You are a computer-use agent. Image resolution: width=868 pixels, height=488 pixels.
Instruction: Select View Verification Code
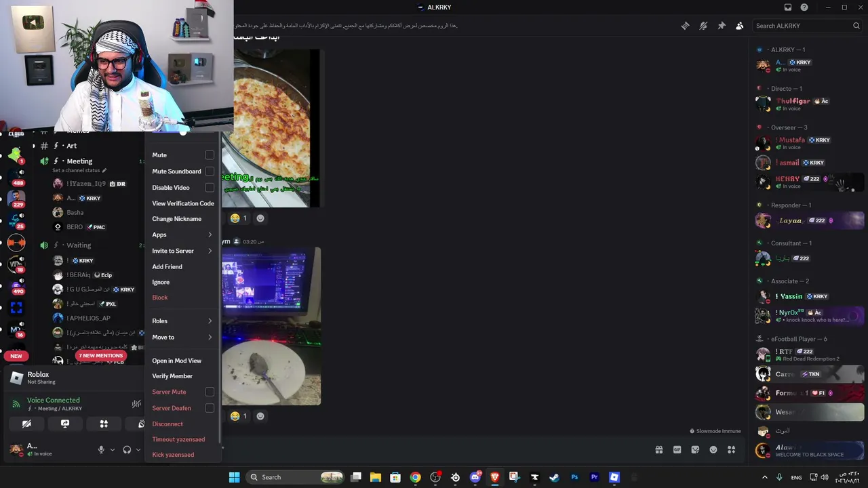[x=183, y=203]
